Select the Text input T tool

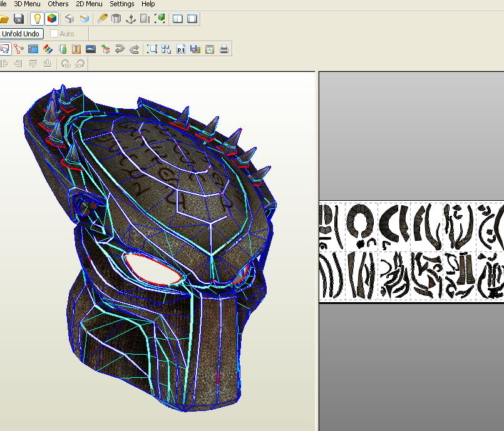click(76, 49)
